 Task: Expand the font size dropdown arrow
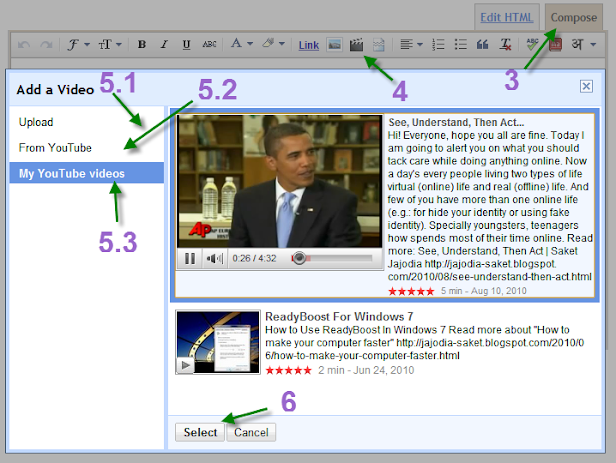tap(119, 44)
